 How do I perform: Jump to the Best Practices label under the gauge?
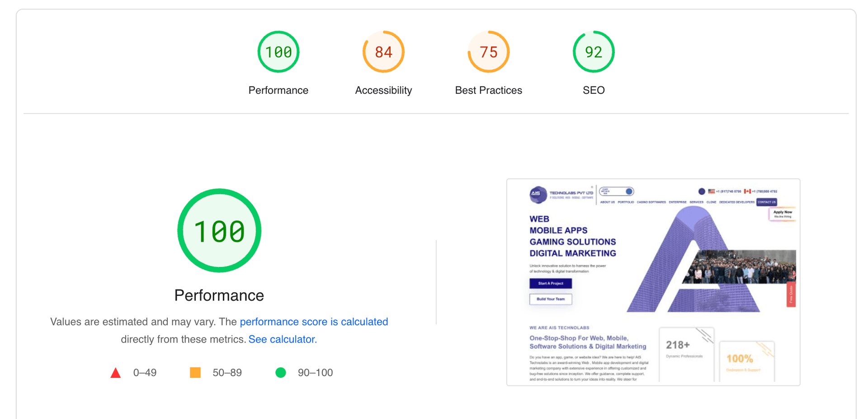pos(488,90)
